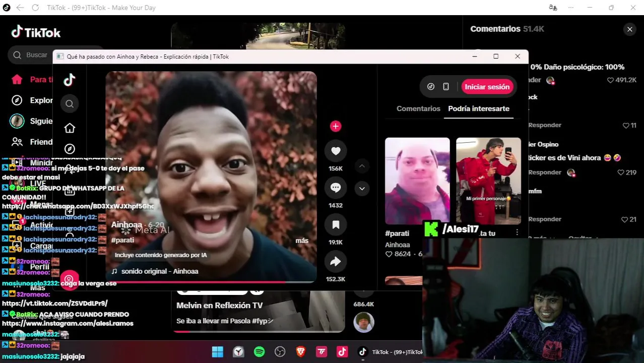Click Responder on the 219-like comment
644x363 pixels.
tap(545, 172)
